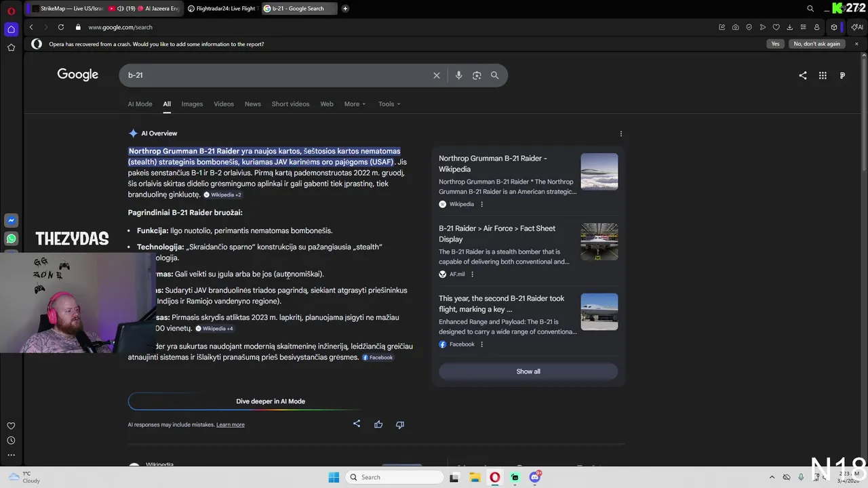Click Yes on the crash report prompt
The image size is (868, 488).
[x=775, y=44]
